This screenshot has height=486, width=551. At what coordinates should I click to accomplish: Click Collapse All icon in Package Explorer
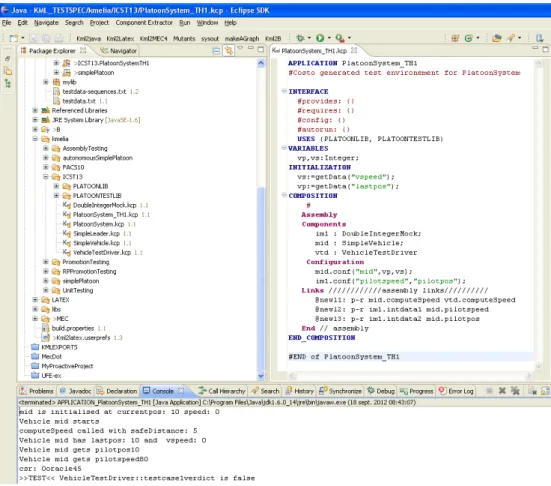(216, 51)
